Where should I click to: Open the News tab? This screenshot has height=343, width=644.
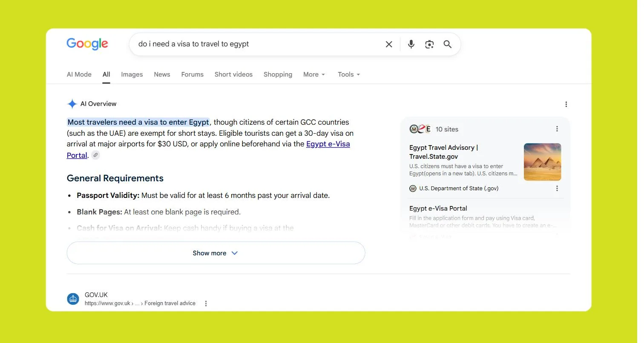[162, 74]
